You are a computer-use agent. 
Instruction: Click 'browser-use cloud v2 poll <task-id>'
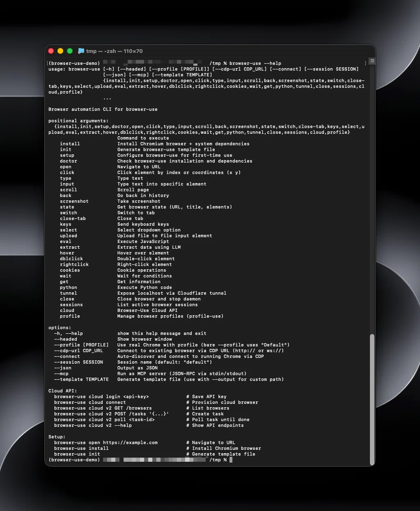(x=104, y=419)
